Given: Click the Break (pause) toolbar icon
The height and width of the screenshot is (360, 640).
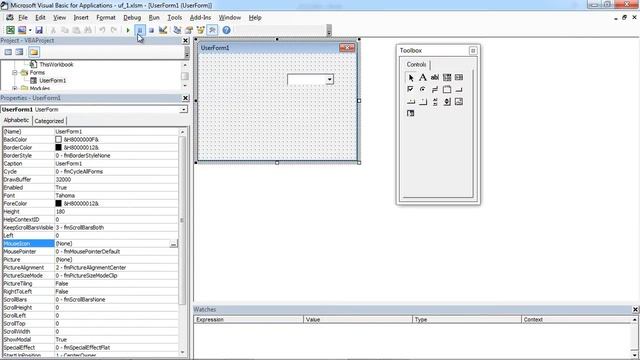Looking at the screenshot, I should pyautogui.click(x=140, y=30).
